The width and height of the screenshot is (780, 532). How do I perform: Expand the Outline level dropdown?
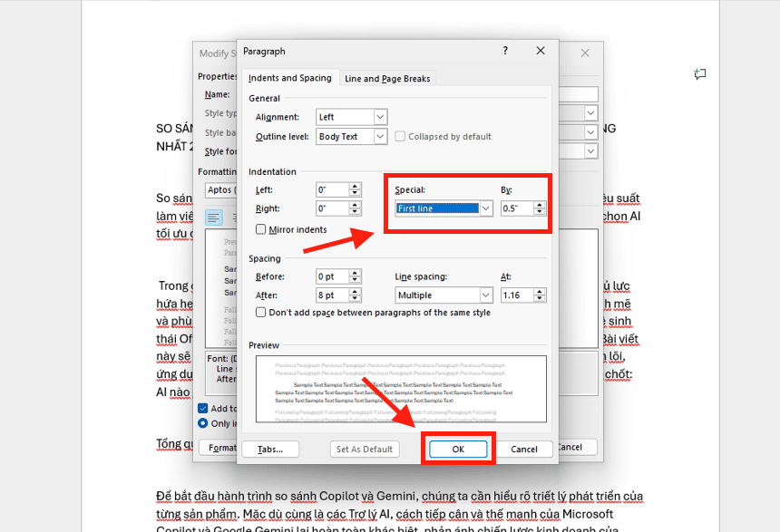tap(380, 137)
